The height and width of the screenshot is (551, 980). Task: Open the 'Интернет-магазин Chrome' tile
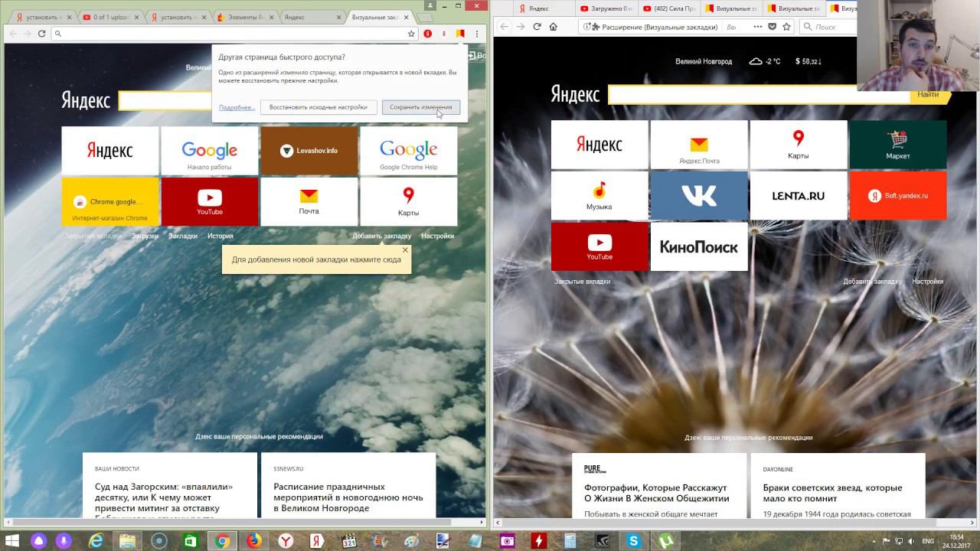110,201
